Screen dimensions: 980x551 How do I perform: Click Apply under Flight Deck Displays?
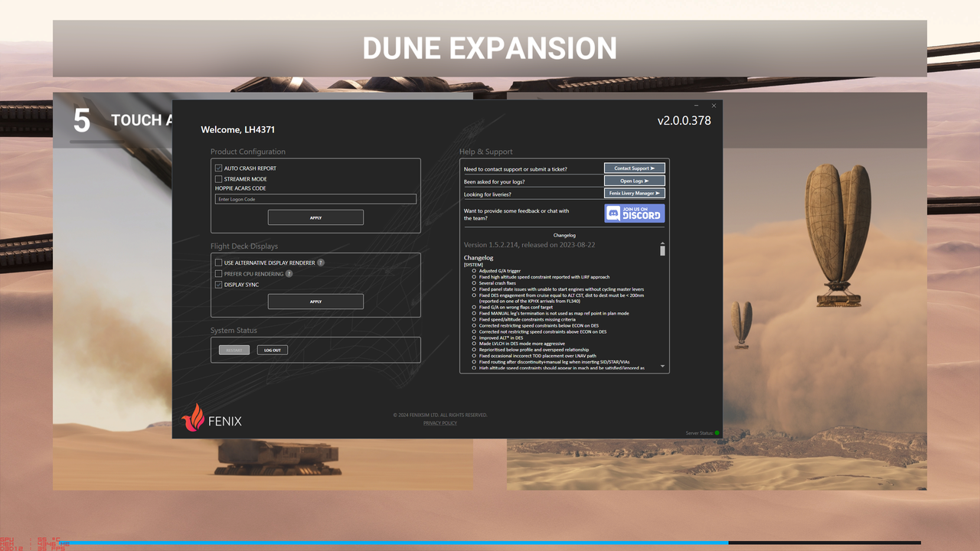[315, 302]
